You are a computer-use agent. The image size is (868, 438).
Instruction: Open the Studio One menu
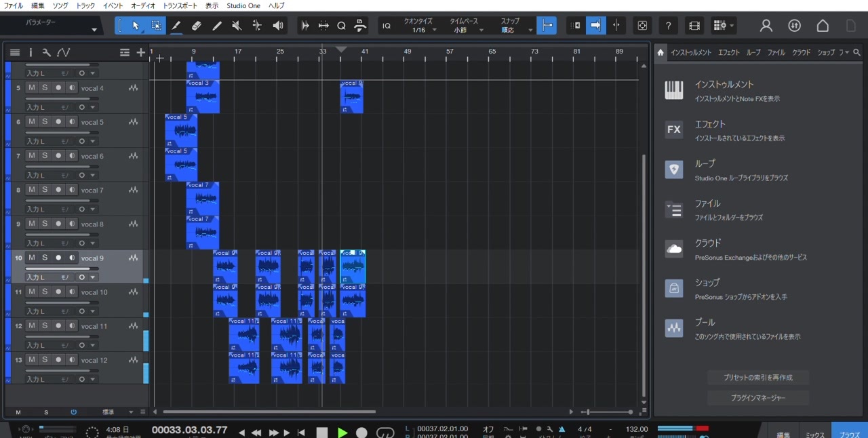click(x=243, y=5)
